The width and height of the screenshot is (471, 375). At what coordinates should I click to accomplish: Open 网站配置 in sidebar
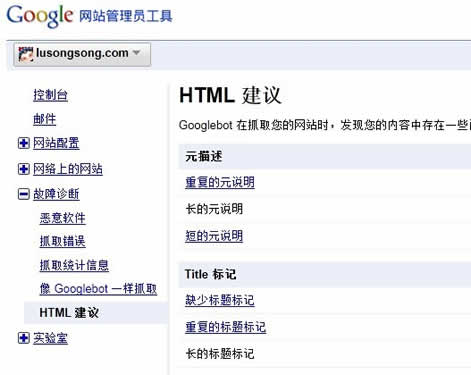click(56, 143)
